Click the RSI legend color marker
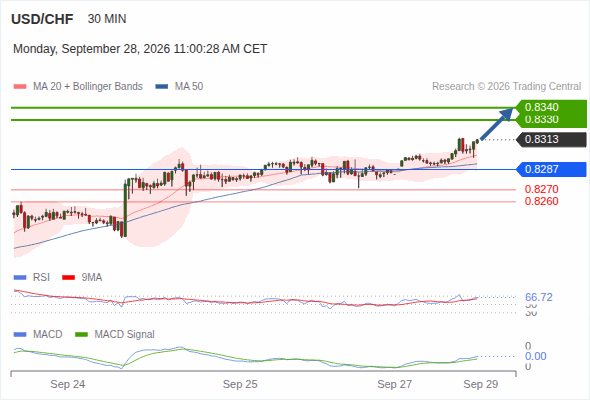This screenshot has width=590, height=400. click(x=20, y=278)
